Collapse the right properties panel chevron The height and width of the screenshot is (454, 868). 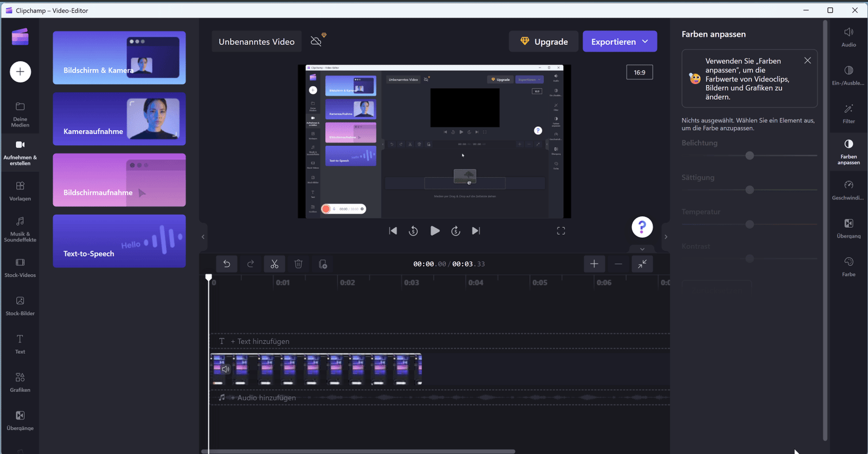pyautogui.click(x=666, y=237)
